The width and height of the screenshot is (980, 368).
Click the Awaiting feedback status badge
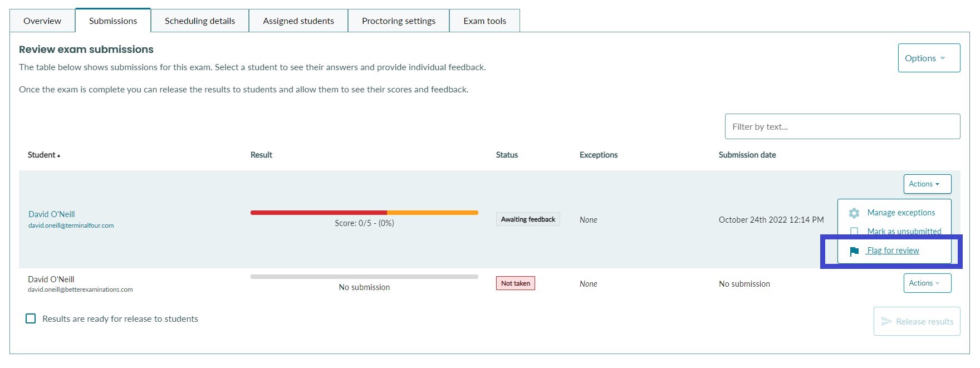pos(528,219)
